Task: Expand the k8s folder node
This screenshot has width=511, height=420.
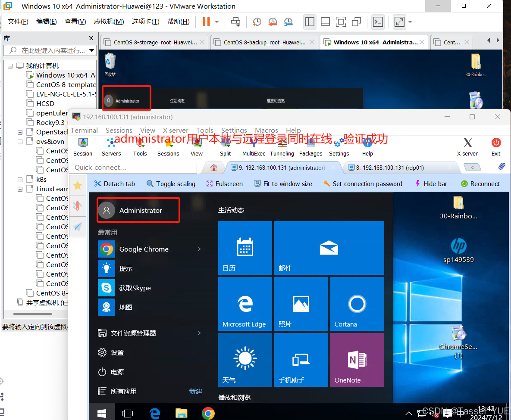Action: (x=20, y=180)
